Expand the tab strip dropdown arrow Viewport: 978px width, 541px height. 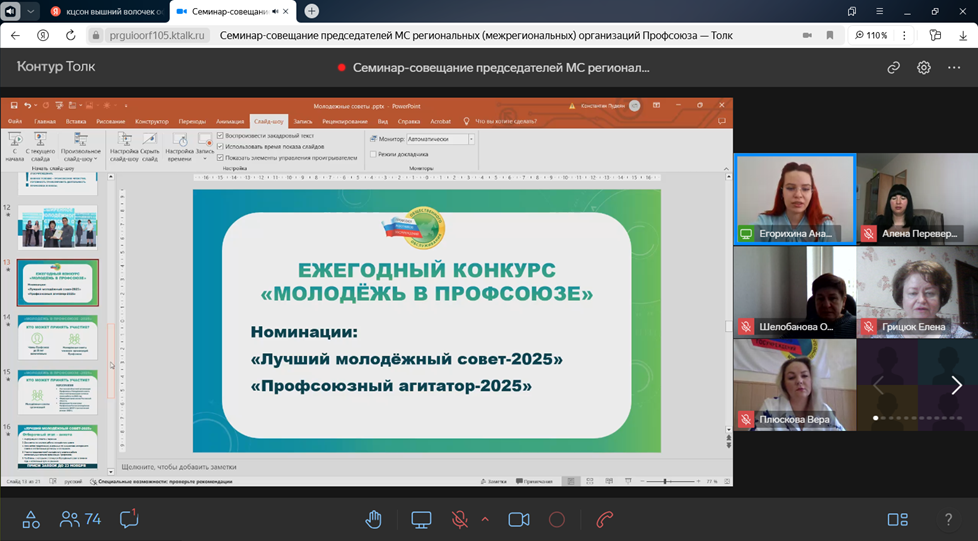click(x=31, y=11)
